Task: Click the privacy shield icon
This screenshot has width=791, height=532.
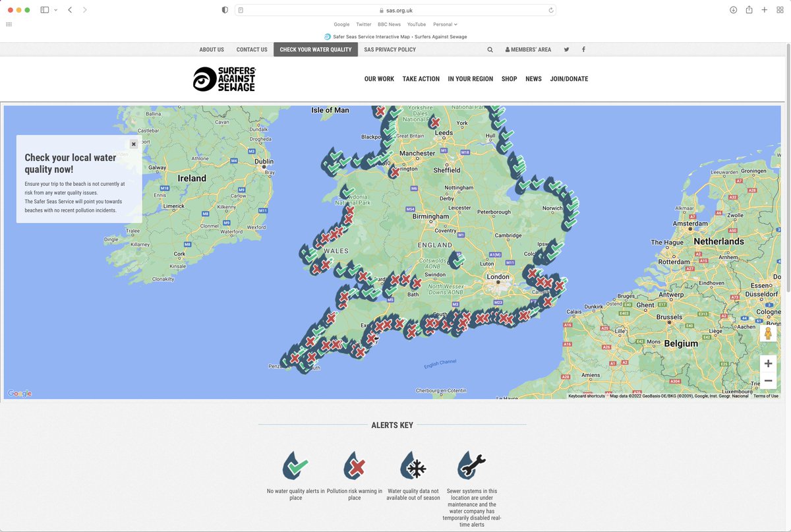Action: (x=225, y=10)
